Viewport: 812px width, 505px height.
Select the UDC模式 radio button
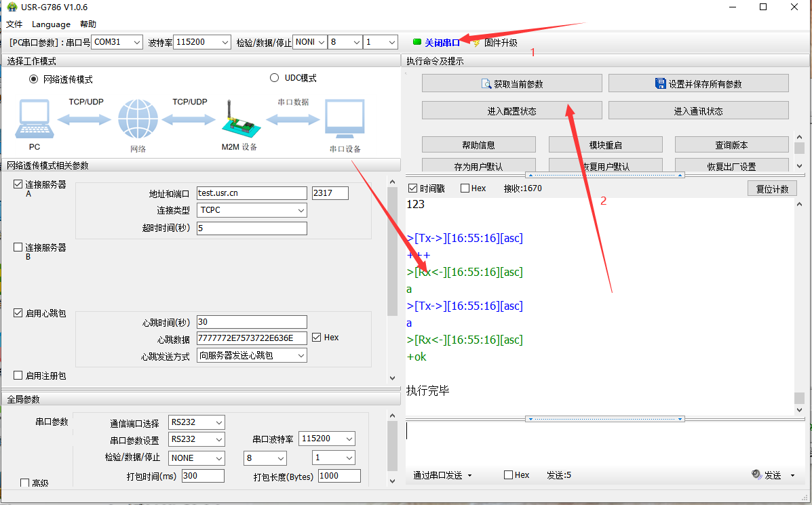tap(275, 78)
